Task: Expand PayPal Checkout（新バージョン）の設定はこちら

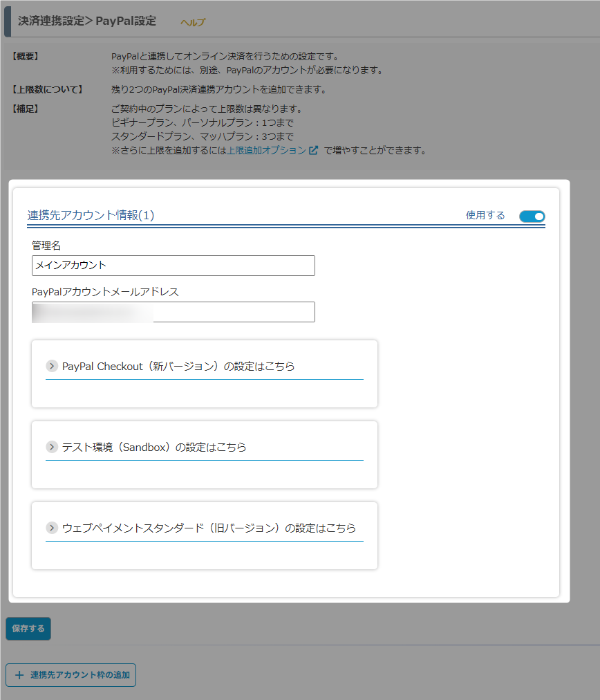Action: click(x=178, y=366)
